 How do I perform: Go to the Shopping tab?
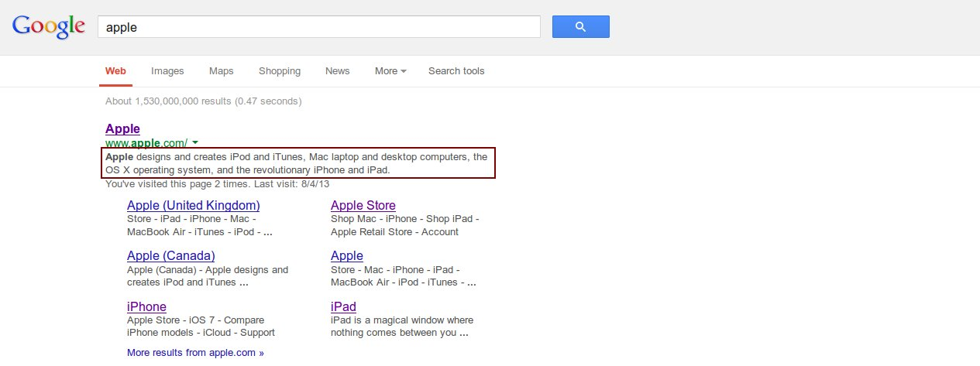point(280,71)
